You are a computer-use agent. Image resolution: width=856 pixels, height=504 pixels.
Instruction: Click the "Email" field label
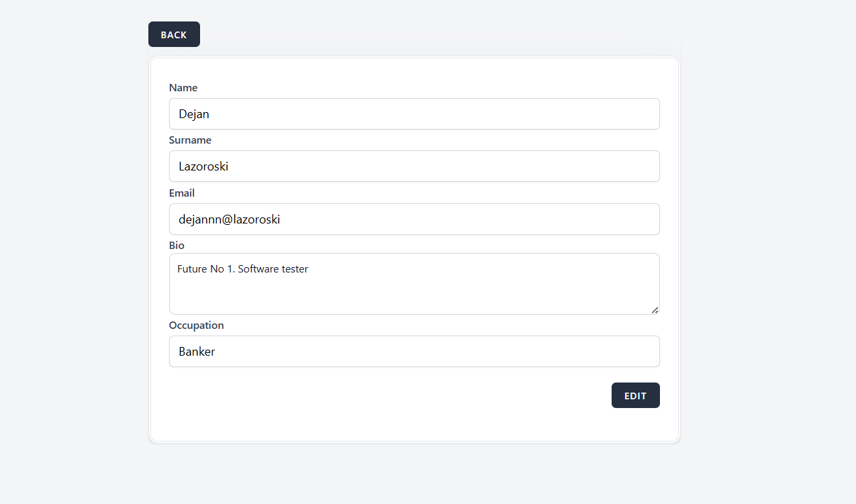182,193
